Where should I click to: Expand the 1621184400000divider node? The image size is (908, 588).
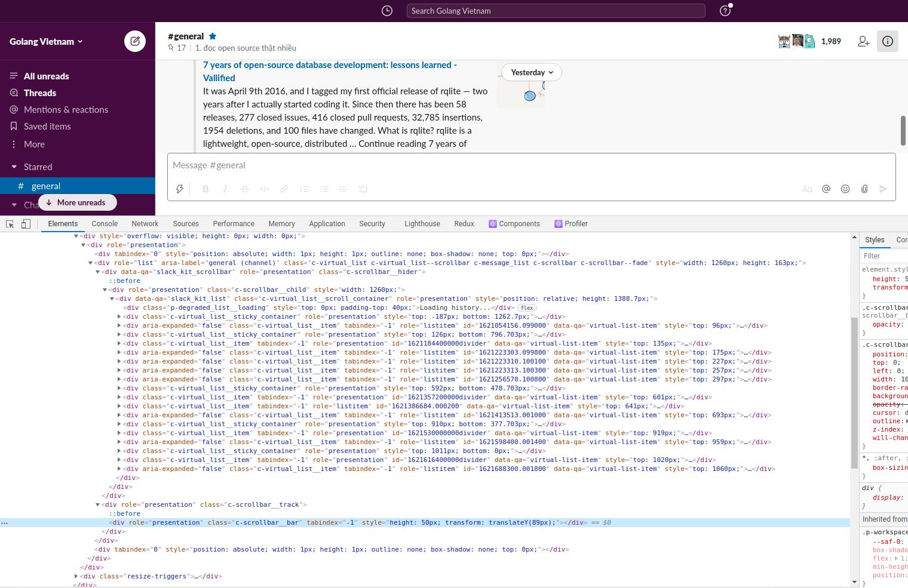[119, 343]
